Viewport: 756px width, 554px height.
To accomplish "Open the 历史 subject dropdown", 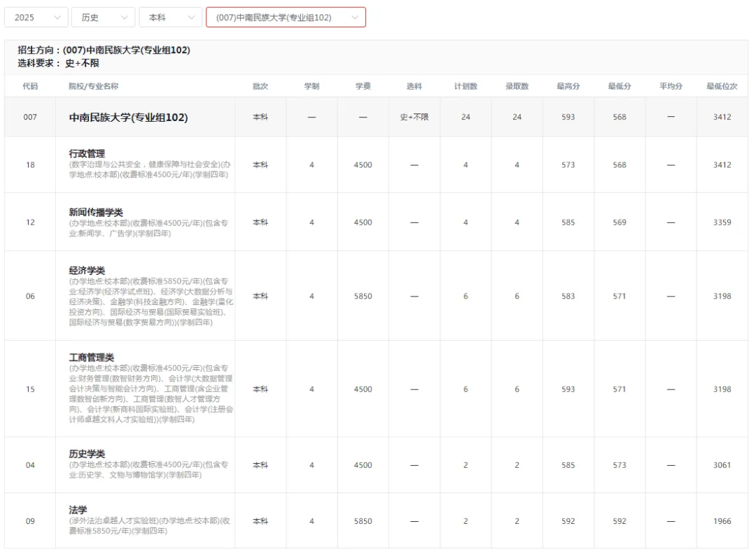I will (103, 17).
